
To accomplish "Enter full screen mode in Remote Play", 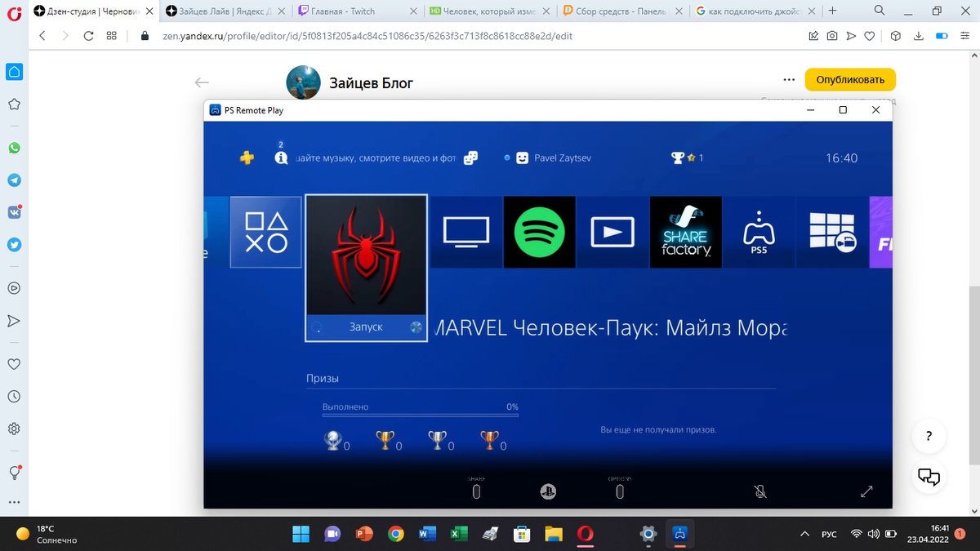I will tap(866, 491).
